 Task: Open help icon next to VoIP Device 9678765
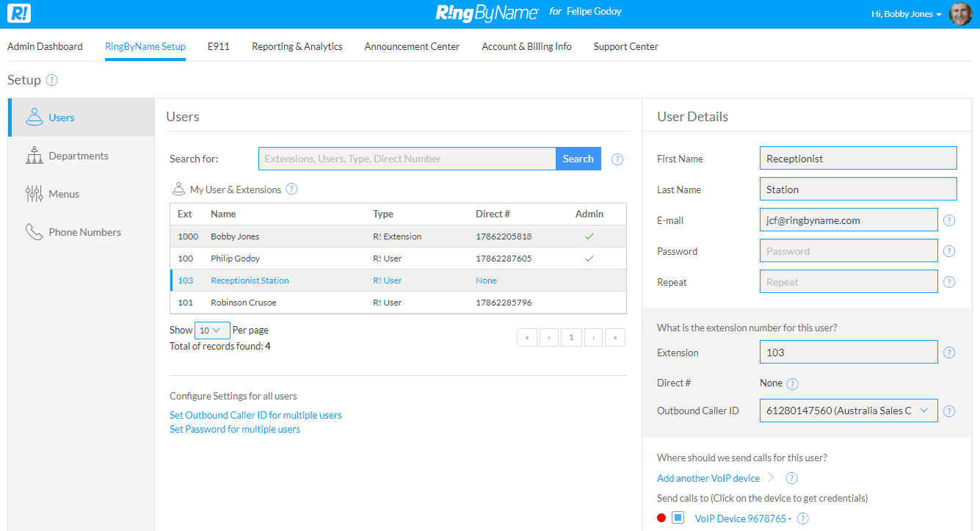pos(803,519)
